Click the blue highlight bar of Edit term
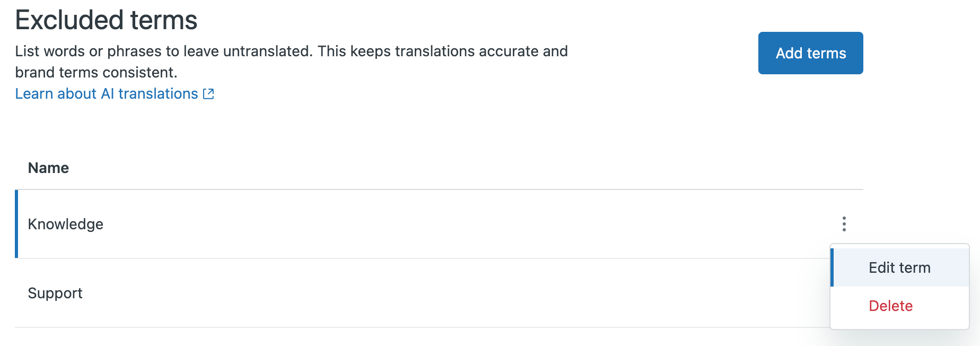This screenshot has width=980, height=346. pos(832,267)
